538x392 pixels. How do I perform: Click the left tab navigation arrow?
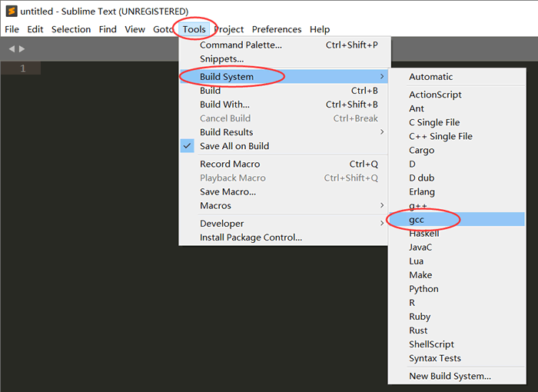(x=12, y=49)
